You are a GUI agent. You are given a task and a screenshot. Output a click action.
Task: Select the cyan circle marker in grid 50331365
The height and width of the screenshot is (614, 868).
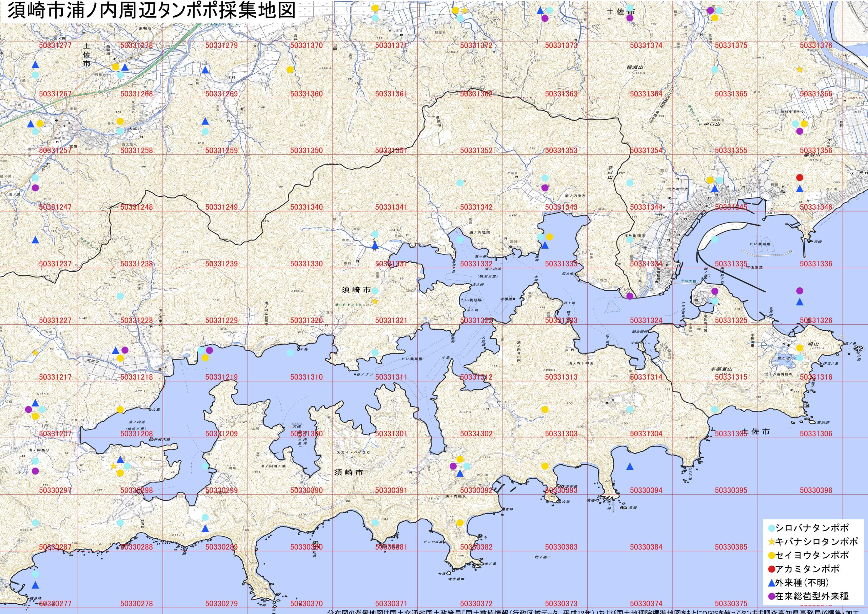pos(714,70)
